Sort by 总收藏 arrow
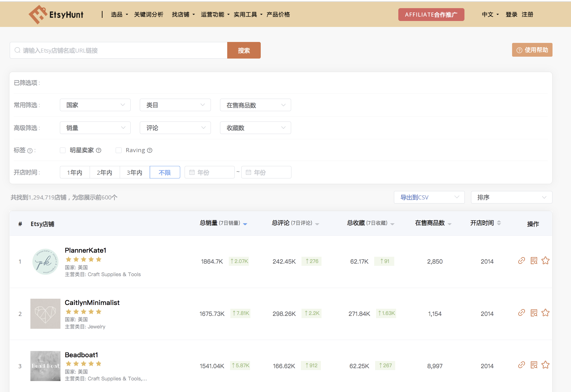Screen dimensions: 571x392 tap(392, 224)
